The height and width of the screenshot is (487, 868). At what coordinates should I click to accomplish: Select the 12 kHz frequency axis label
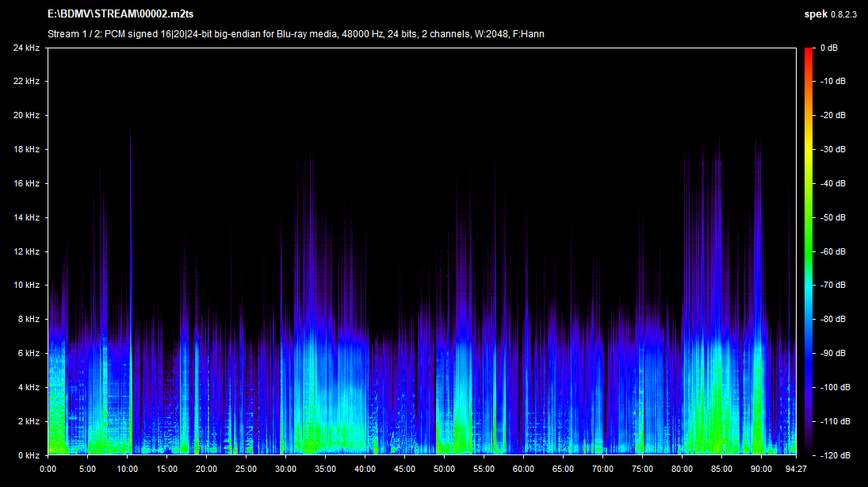coord(25,251)
